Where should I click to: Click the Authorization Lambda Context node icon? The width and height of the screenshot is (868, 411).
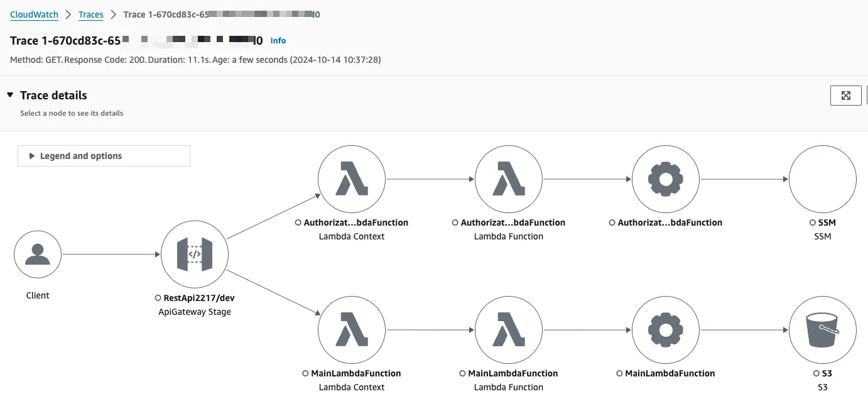pos(352,179)
